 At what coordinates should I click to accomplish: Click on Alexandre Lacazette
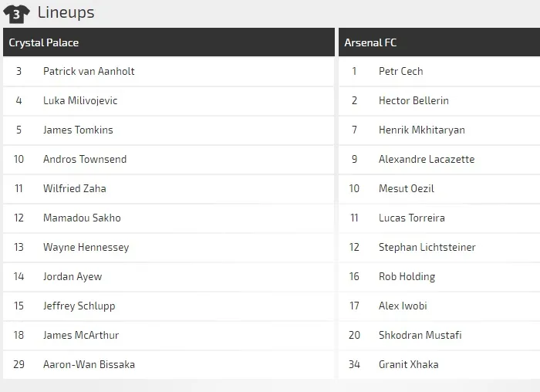(x=427, y=159)
